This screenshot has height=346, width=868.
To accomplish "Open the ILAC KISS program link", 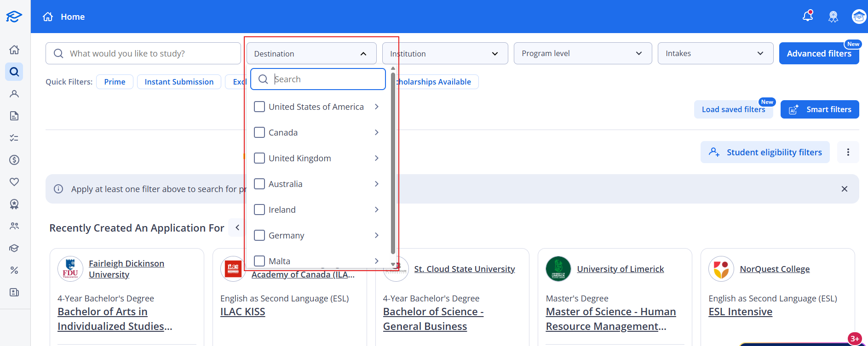I will [243, 312].
